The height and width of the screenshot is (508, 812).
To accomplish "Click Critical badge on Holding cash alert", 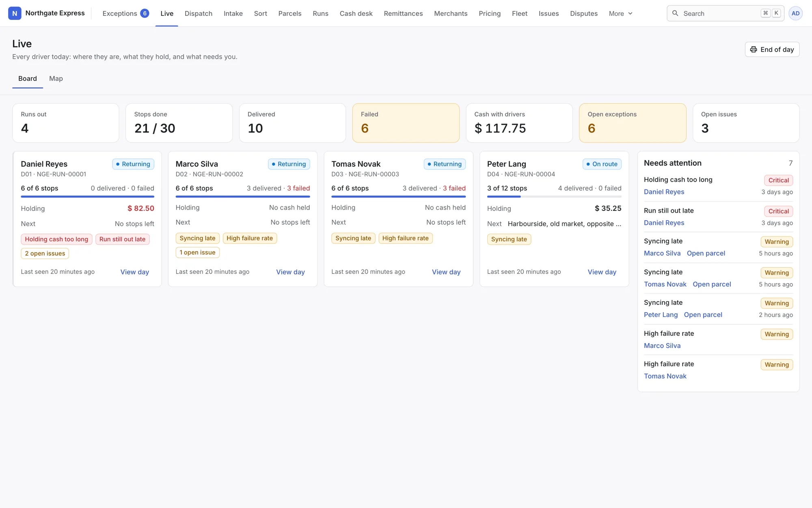I will tap(778, 180).
